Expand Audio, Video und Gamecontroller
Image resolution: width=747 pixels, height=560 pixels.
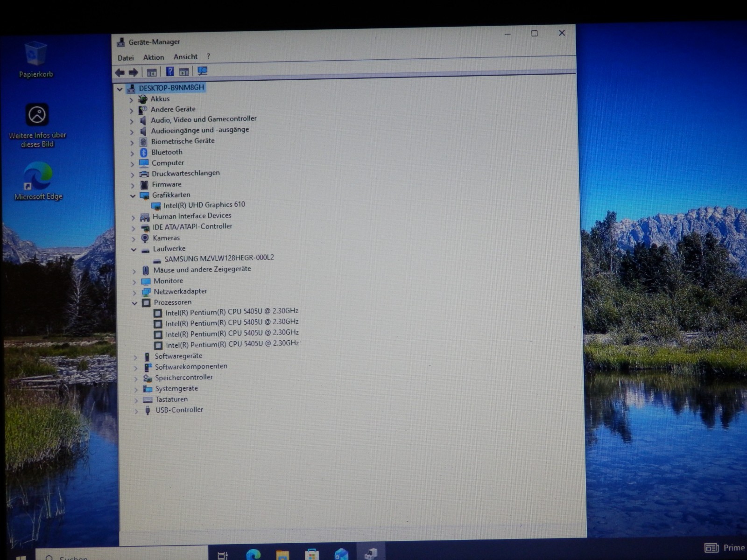coord(132,121)
